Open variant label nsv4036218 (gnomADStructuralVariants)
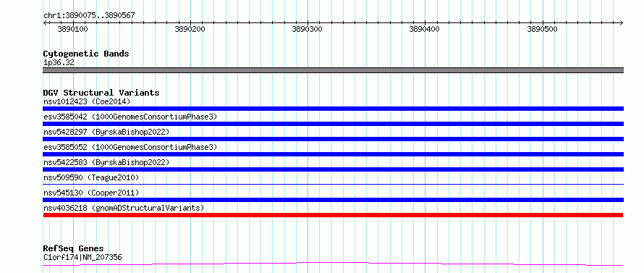Image resolution: width=644 pixels, height=273 pixels. point(124,208)
